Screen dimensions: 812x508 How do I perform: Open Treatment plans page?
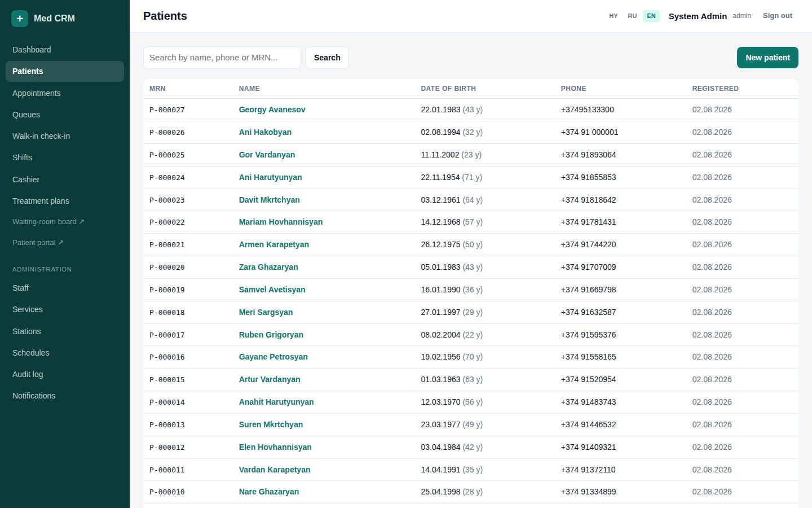65,201
